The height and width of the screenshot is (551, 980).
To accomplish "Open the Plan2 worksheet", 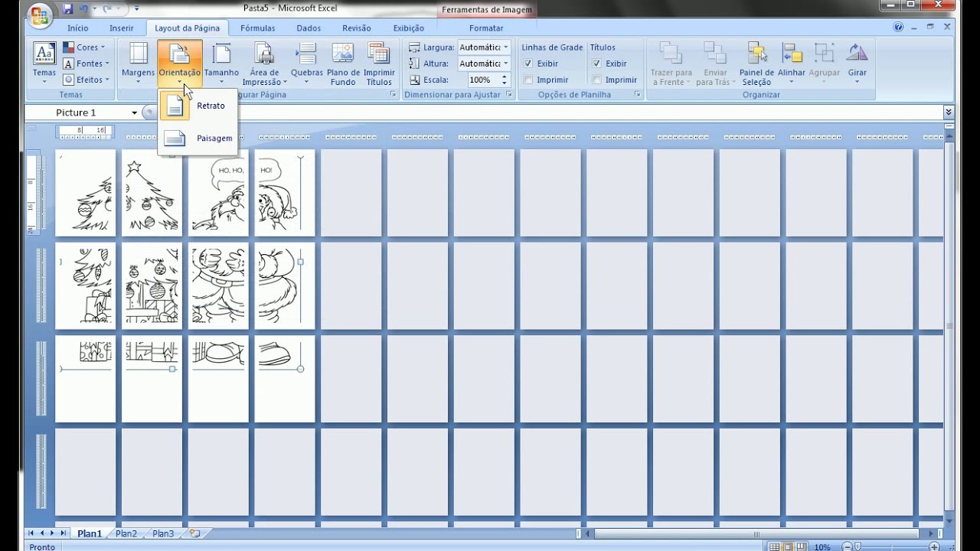I will [x=126, y=533].
